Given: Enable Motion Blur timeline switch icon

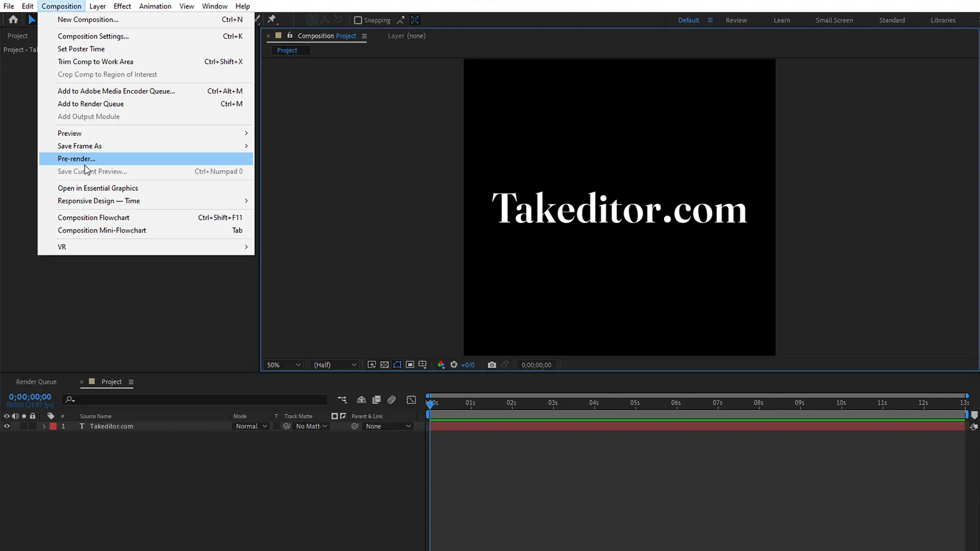Looking at the screenshot, I should tap(391, 400).
